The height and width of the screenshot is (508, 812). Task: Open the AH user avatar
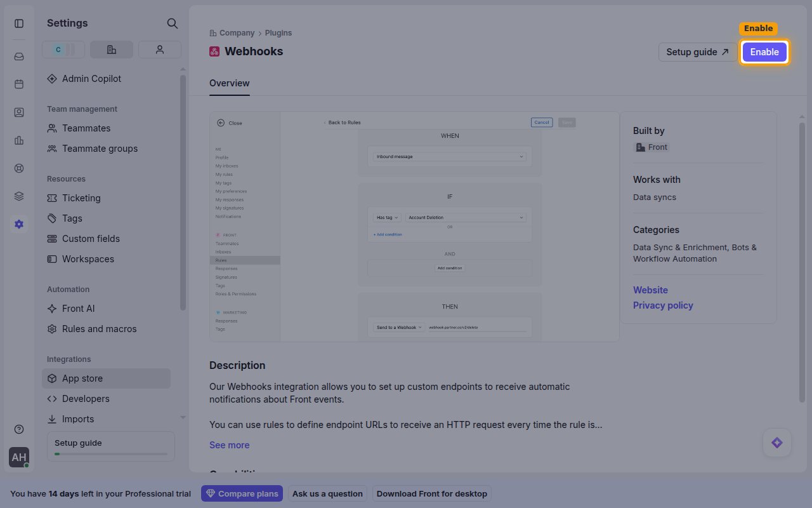pos(19,457)
